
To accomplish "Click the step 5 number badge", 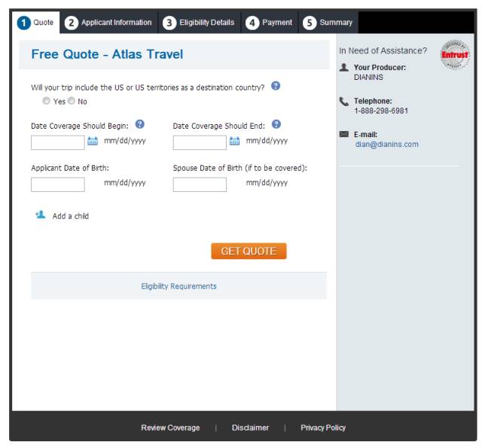I will [x=310, y=23].
